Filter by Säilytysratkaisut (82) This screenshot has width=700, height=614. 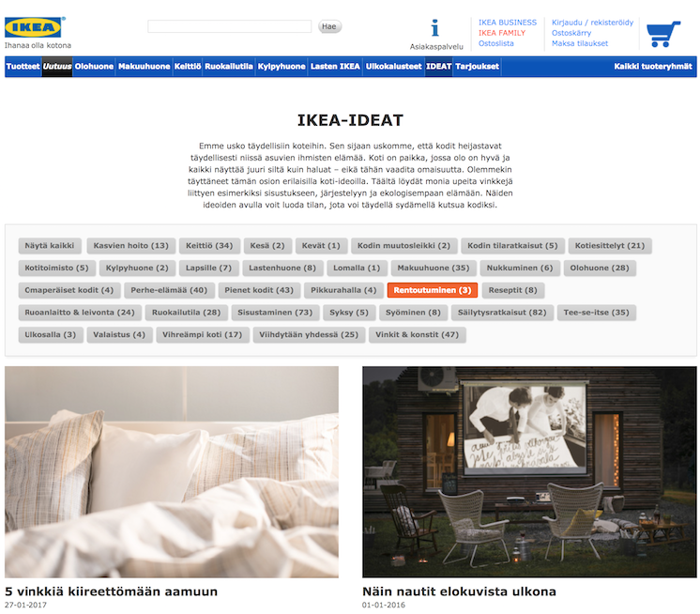(502, 313)
